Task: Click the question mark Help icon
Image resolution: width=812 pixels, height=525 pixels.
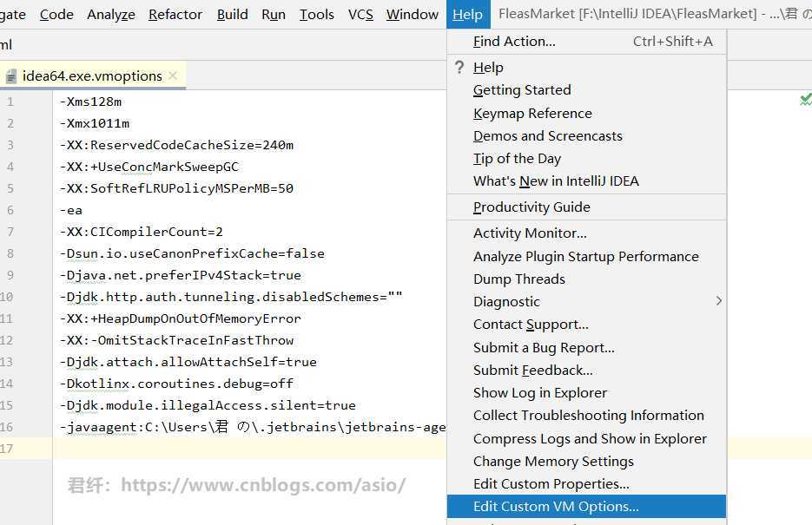Action: [459, 67]
